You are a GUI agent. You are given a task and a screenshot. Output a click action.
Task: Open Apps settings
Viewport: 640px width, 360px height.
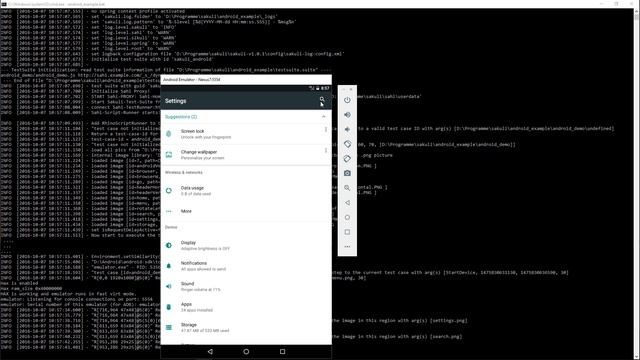coord(246,307)
